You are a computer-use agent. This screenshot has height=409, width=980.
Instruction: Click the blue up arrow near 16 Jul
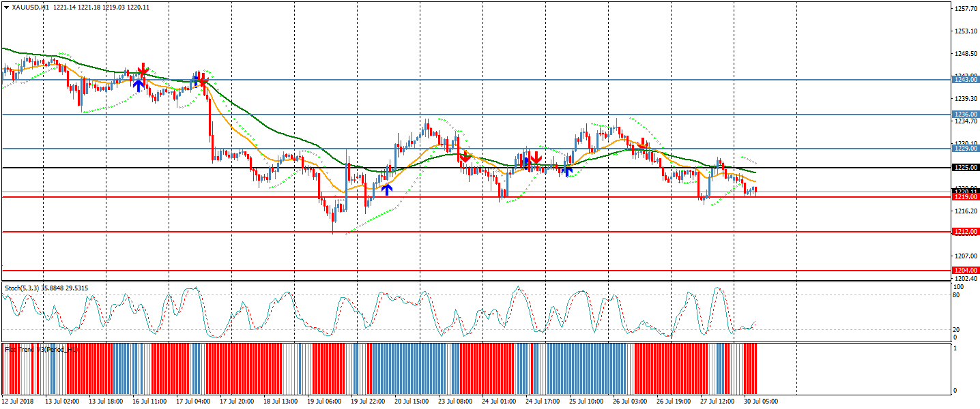click(139, 85)
